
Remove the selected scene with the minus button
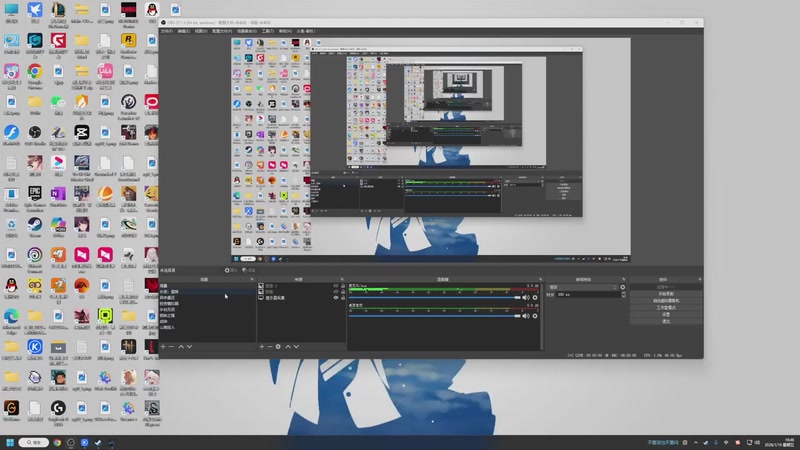tap(171, 346)
